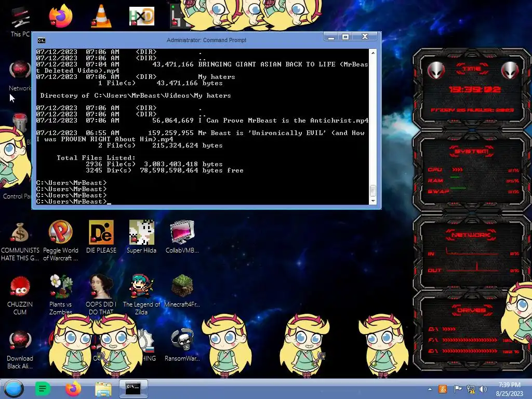Click the TIME header on the widget
This screenshot has width=532, height=399.
pyautogui.click(x=472, y=69)
